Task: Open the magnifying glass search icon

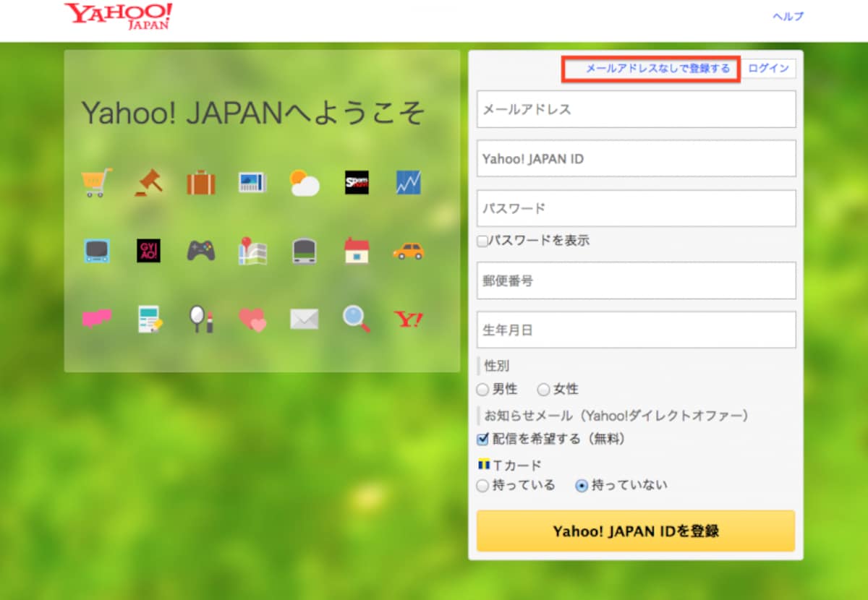Action: pos(357,319)
